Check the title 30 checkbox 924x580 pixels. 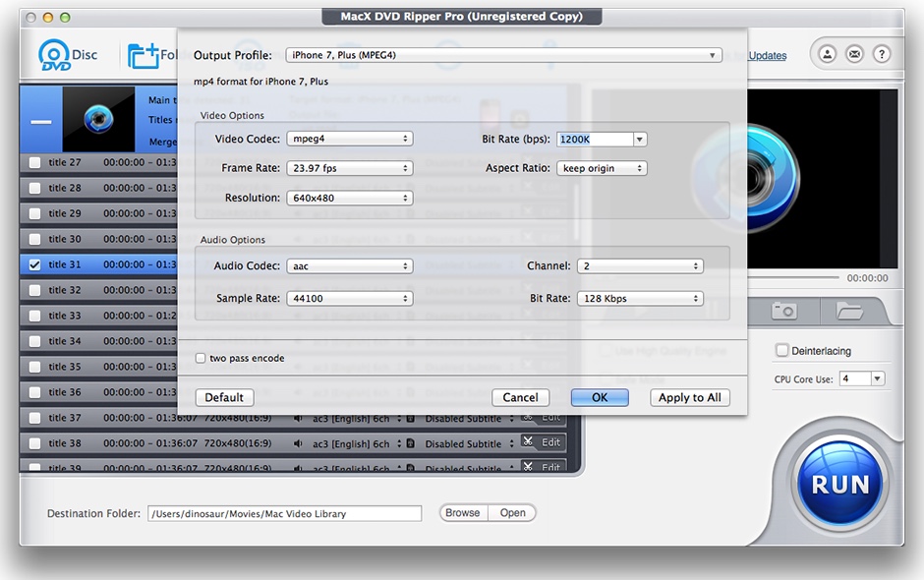tap(34, 239)
